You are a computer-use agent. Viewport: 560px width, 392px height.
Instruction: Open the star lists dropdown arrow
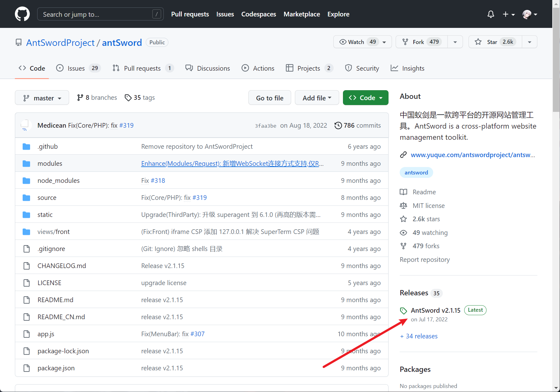pyautogui.click(x=530, y=42)
